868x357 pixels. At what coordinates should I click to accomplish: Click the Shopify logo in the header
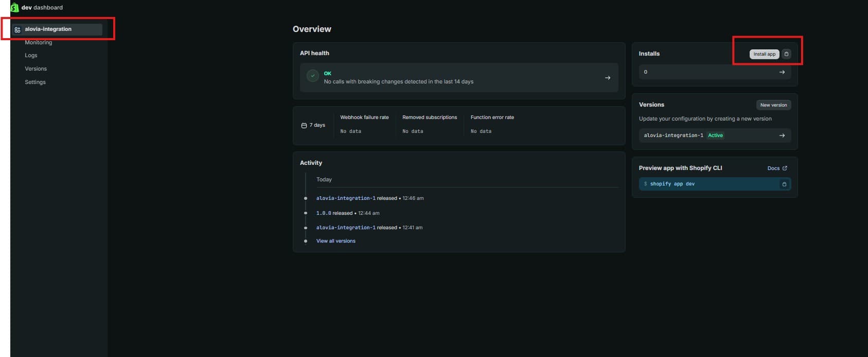pyautogui.click(x=14, y=7)
